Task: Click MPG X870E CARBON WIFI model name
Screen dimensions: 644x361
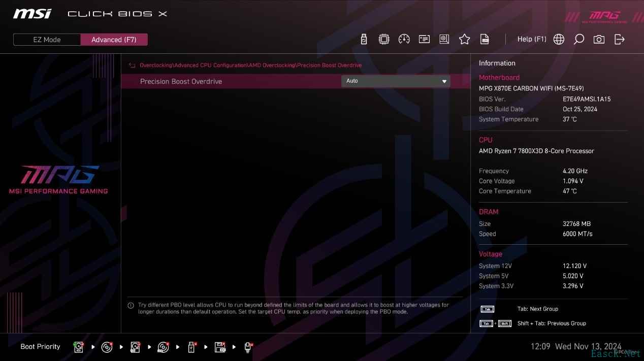Action: coord(531,88)
